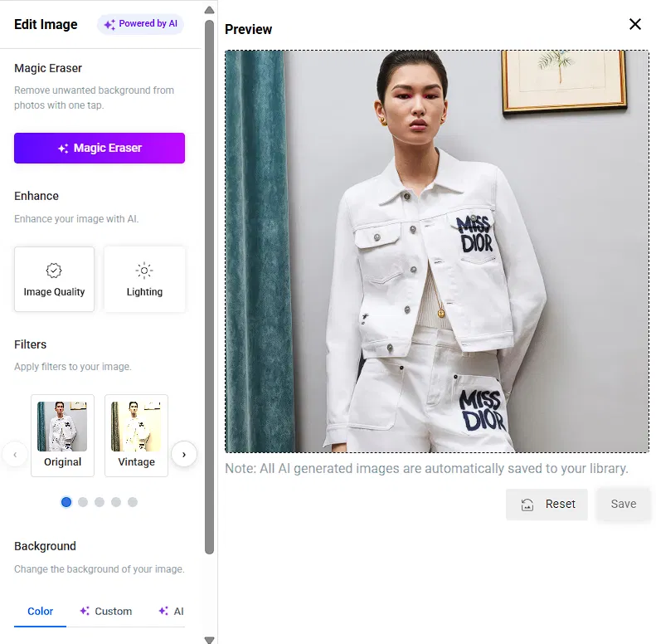Screen dimensions: 656x644
Task: Click the Save button
Action: point(624,504)
